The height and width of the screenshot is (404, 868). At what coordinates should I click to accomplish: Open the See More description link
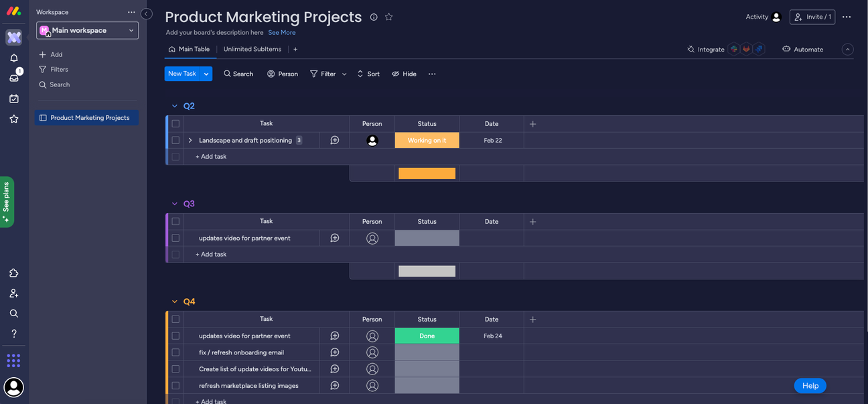[281, 32]
